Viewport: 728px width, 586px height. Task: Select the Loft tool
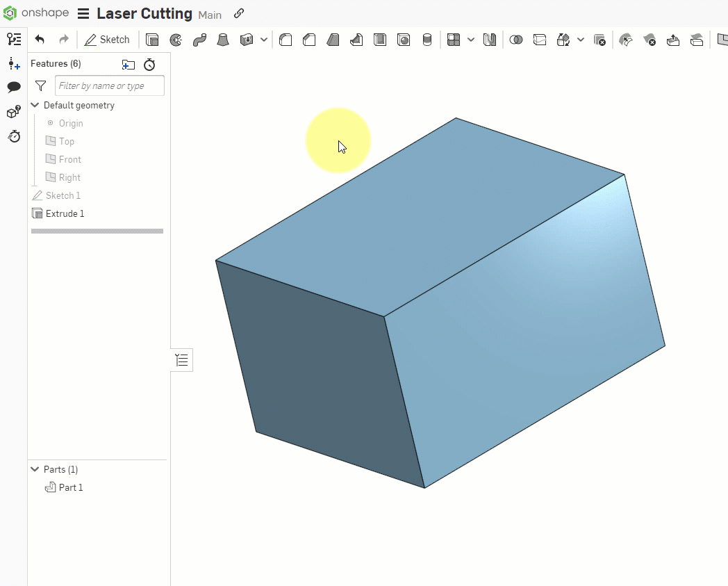pyautogui.click(x=223, y=40)
